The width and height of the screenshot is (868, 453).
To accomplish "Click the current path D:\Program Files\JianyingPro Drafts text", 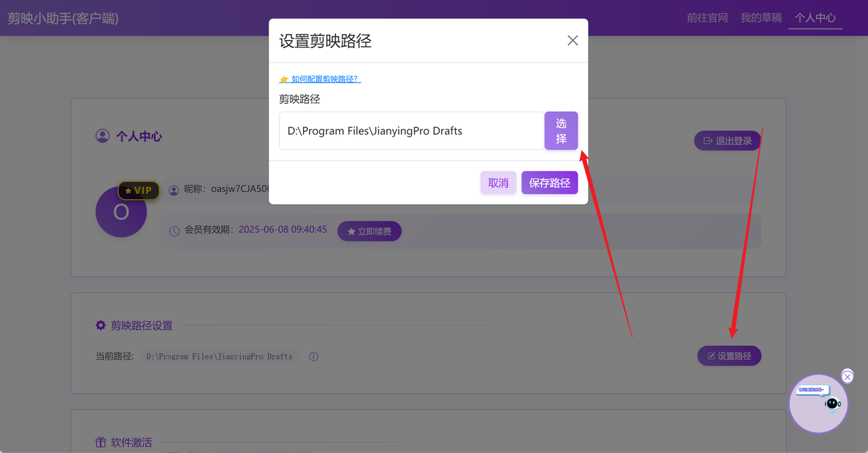I will pyautogui.click(x=220, y=357).
